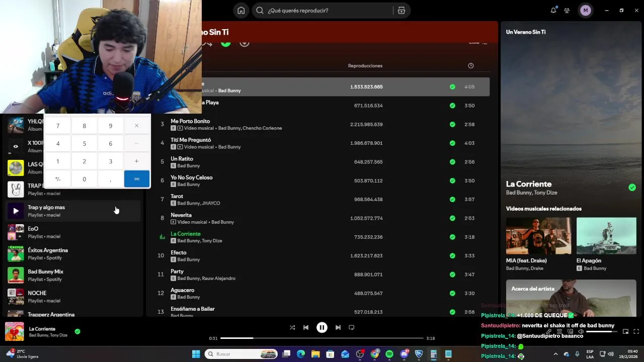Open artist link JHAYCO
Viewport: 644px width, 362px height.
[x=211, y=203]
